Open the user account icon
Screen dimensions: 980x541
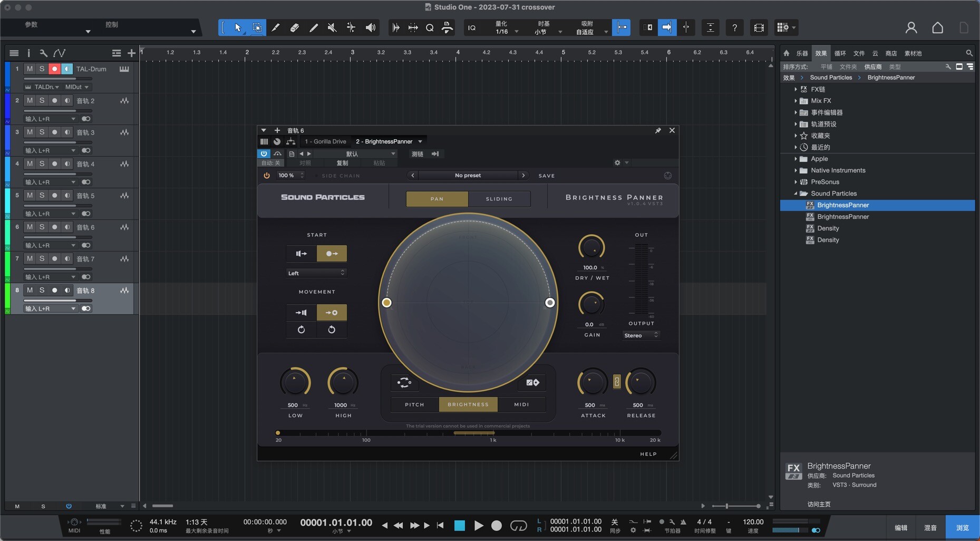[911, 27]
